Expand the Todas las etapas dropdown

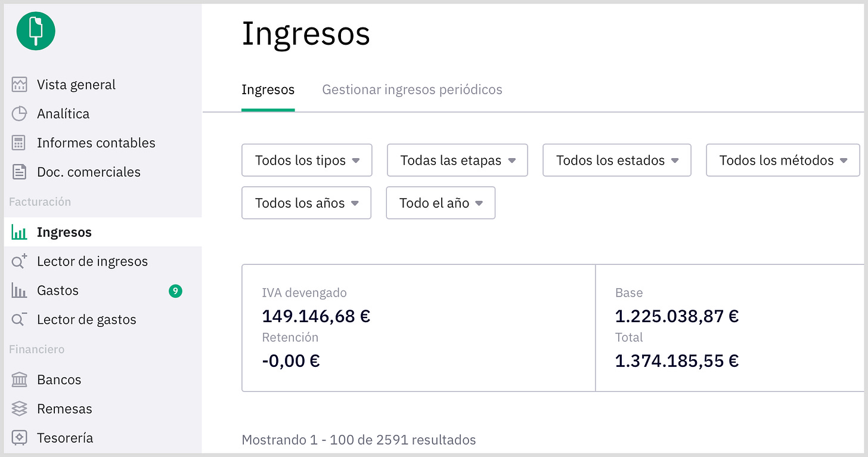coord(457,160)
